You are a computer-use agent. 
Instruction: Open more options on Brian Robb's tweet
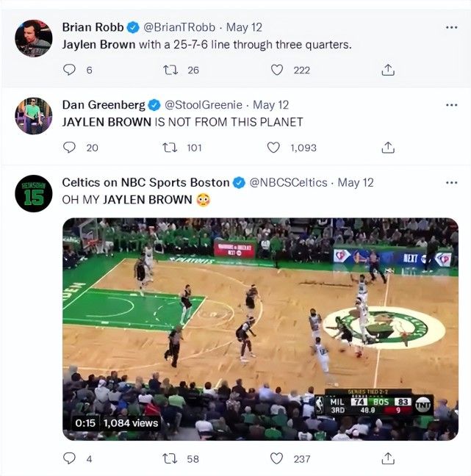coord(451,27)
